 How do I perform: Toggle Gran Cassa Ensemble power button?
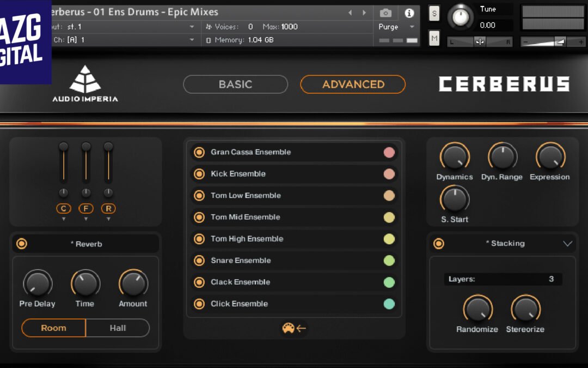coord(199,152)
